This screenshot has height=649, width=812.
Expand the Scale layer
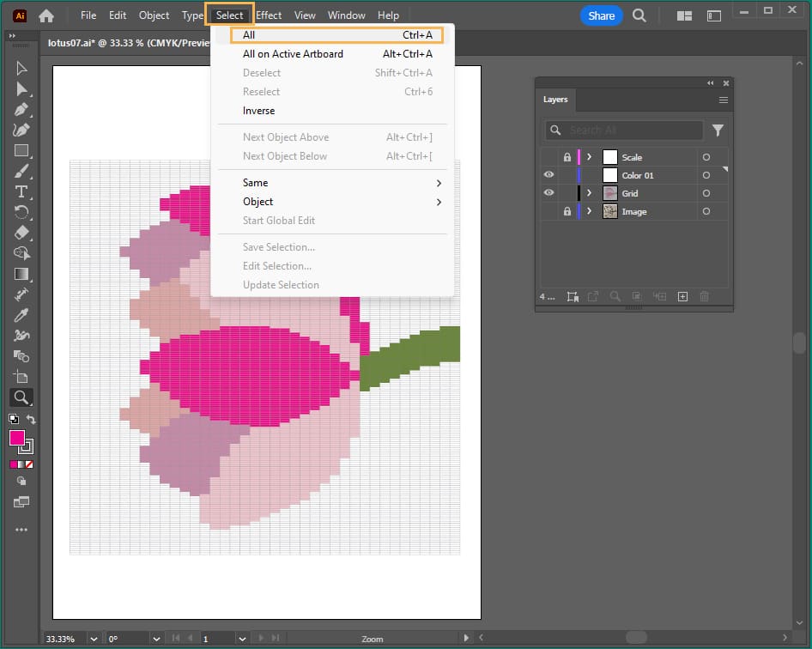point(589,157)
